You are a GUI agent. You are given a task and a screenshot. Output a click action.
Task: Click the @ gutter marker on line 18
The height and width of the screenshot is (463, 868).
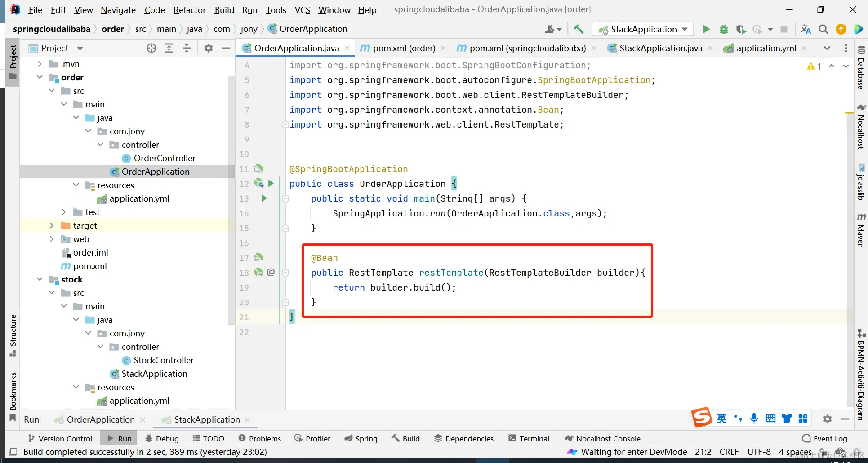[271, 272]
